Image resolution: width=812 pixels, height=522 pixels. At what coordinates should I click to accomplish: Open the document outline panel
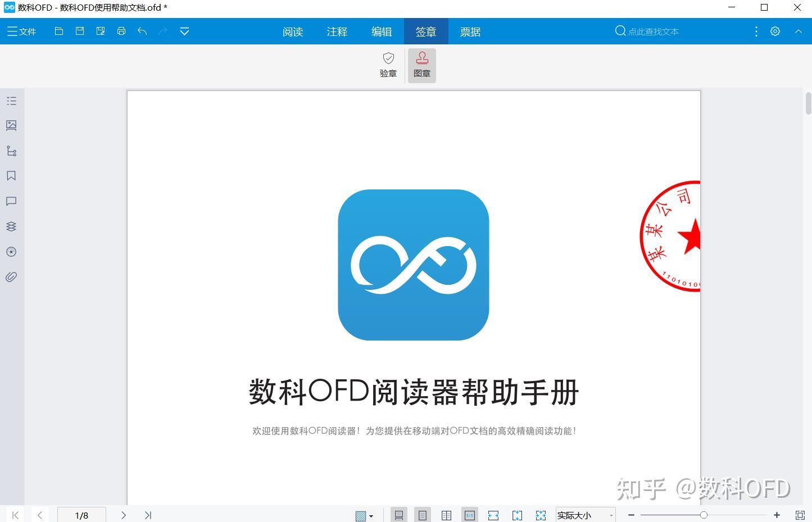11,101
